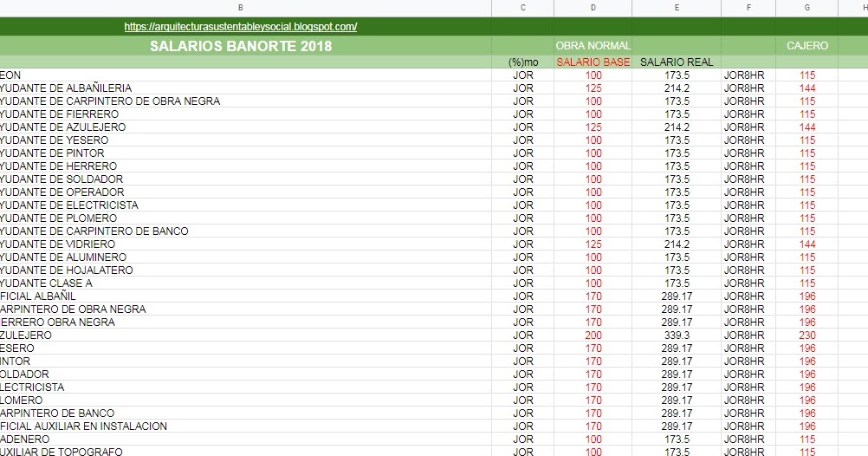The image size is (868, 456).
Task: Select the YUDANTE DE ALUMINERO cell
Action: (245, 257)
